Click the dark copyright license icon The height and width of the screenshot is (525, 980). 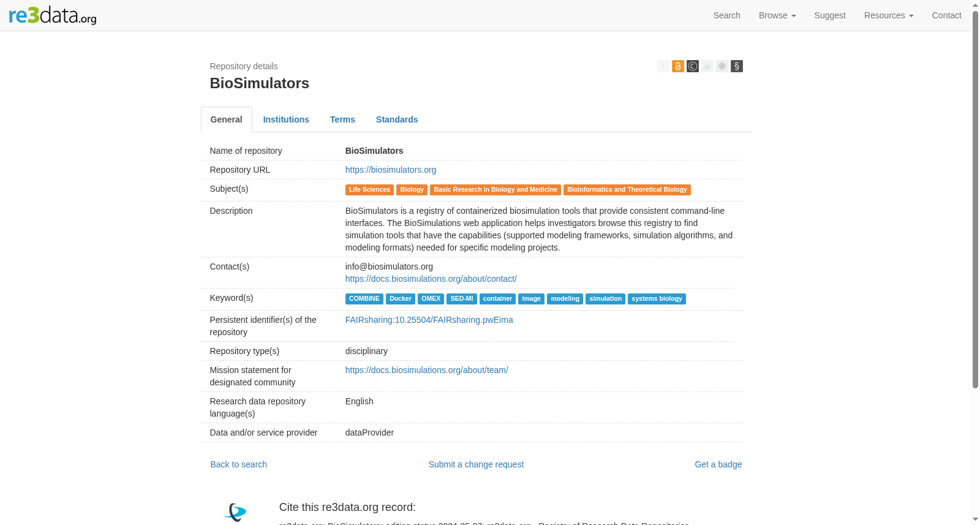click(x=693, y=66)
